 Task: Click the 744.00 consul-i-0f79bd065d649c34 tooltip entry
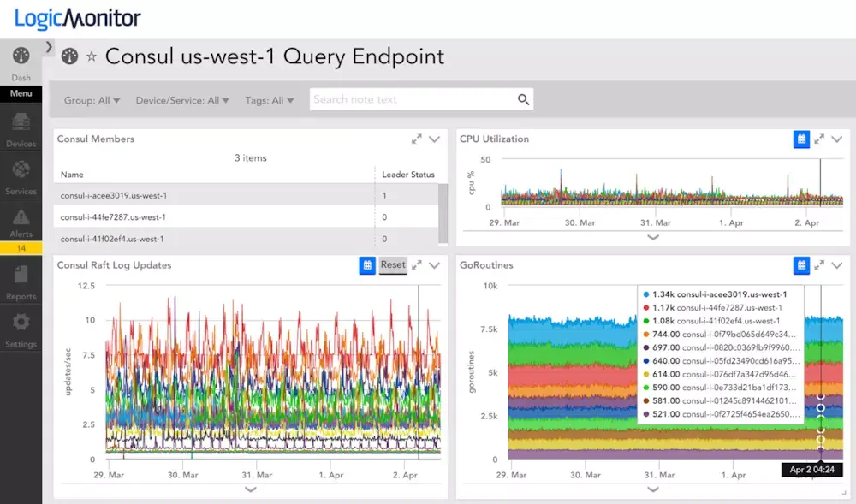pyautogui.click(x=720, y=335)
